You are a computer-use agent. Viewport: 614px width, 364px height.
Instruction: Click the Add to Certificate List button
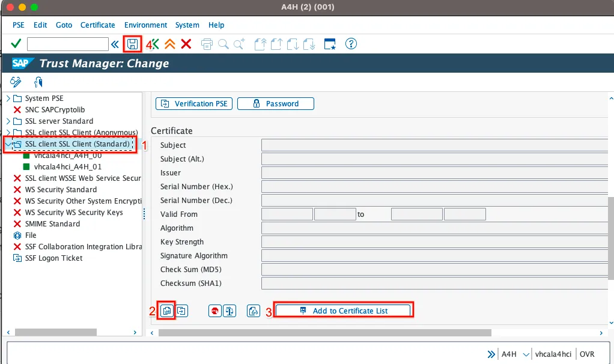(x=343, y=311)
